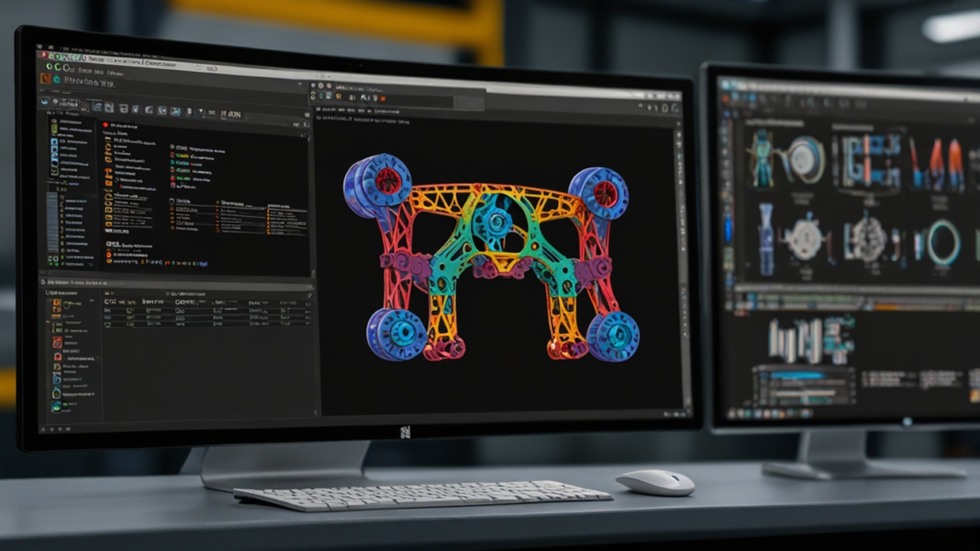
Task: Click the color-coded 3D bracket model in the viewport
Action: tap(491, 257)
